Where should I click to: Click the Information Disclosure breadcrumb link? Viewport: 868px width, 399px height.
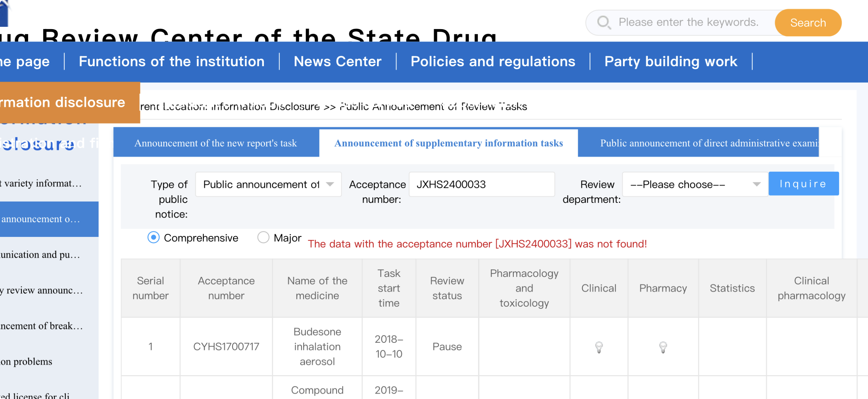click(265, 107)
